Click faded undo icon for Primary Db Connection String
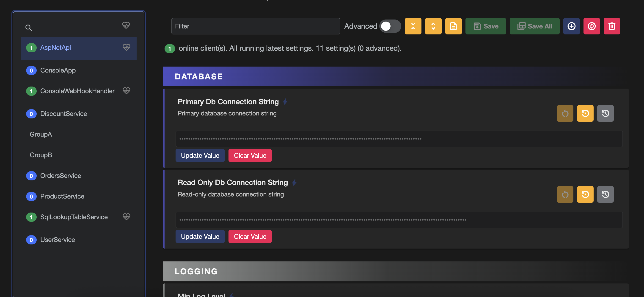Viewport: 644px width, 297px height. 565,113
